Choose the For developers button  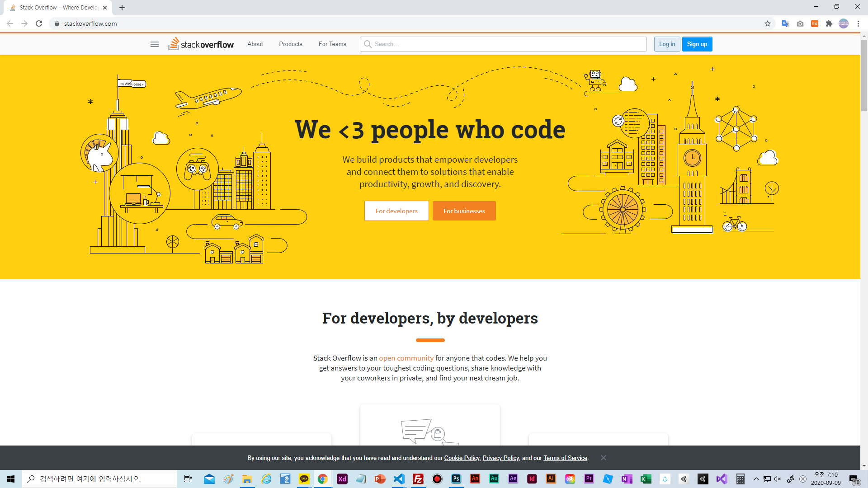pos(396,211)
